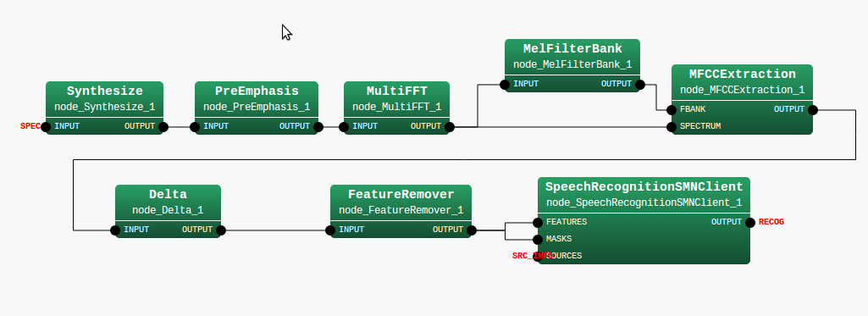Click the FBANK terminal label
Viewport: 868px width, 316px height.
(x=693, y=109)
